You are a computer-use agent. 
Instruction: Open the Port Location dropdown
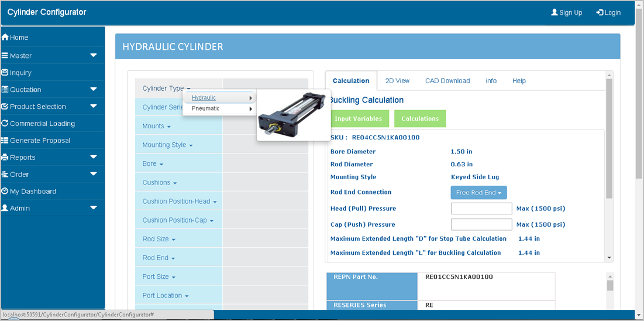pyautogui.click(x=166, y=295)
